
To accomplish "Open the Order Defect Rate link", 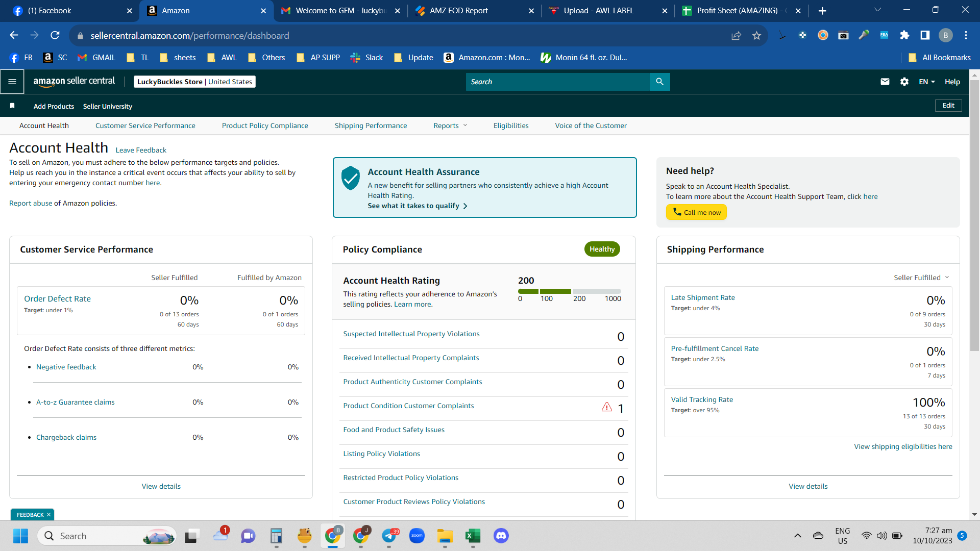I will (57, 299).
